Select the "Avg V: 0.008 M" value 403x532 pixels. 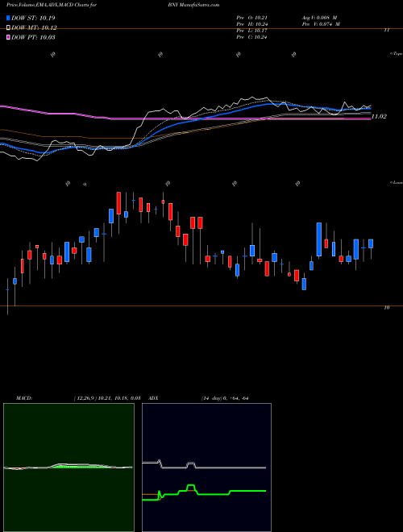319,18
